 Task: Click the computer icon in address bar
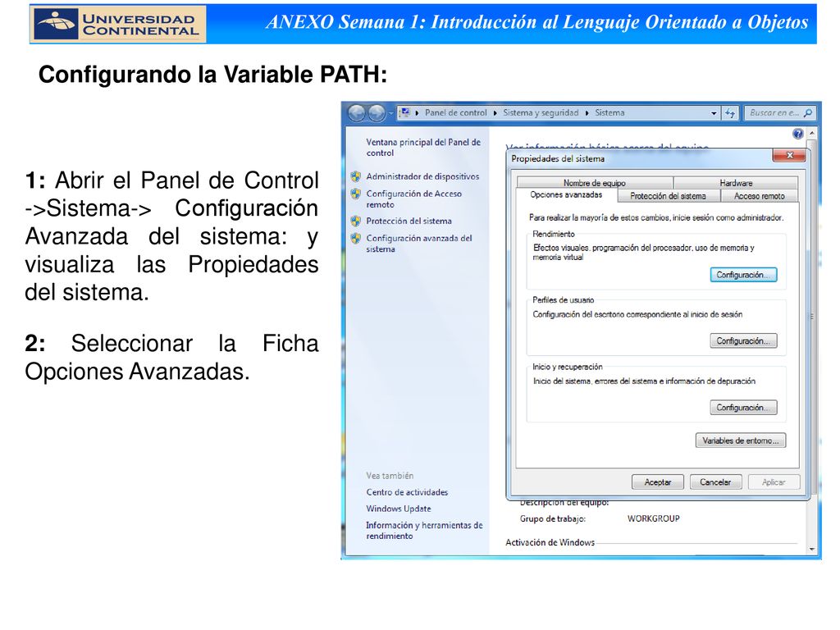(x=405, y=112)
